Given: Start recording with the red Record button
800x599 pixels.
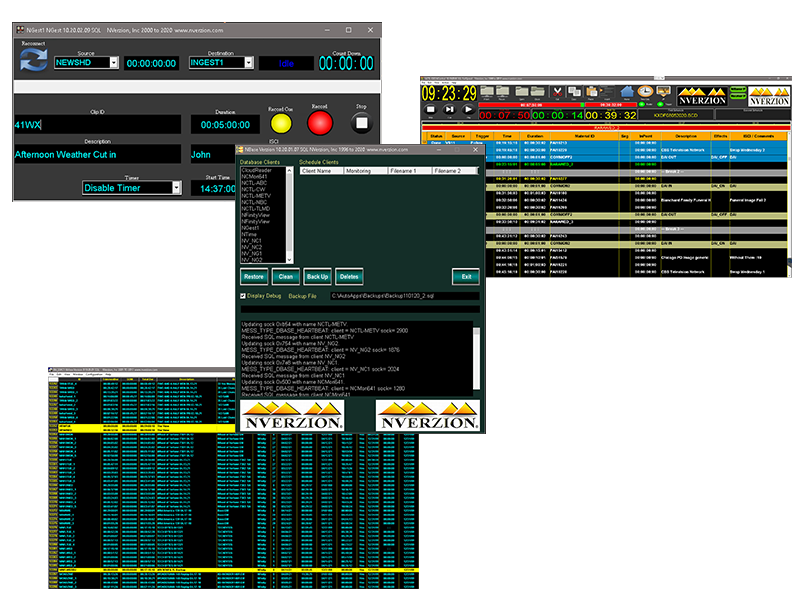Looking at the screenshot, I should click(x=320, y=123).
